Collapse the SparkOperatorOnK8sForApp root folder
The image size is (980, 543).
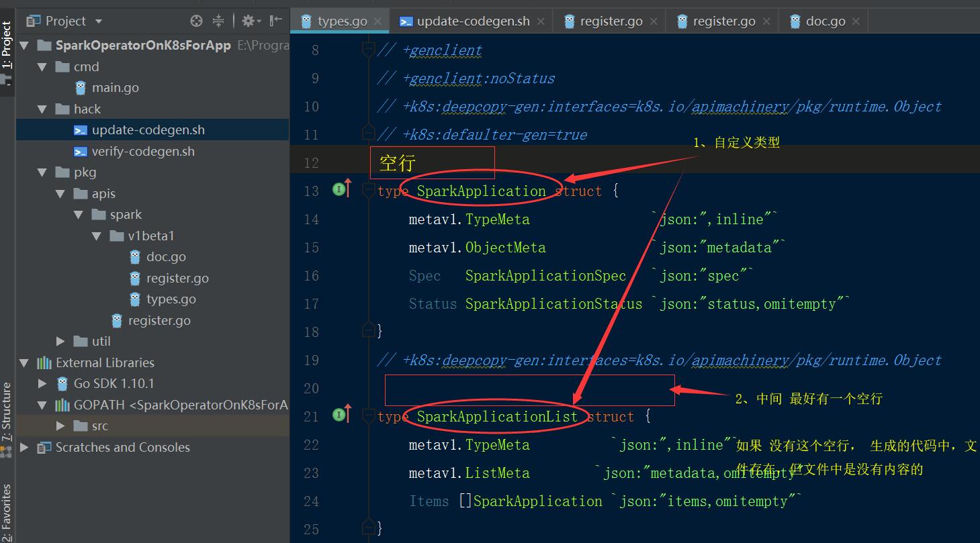tap(25, 46)
